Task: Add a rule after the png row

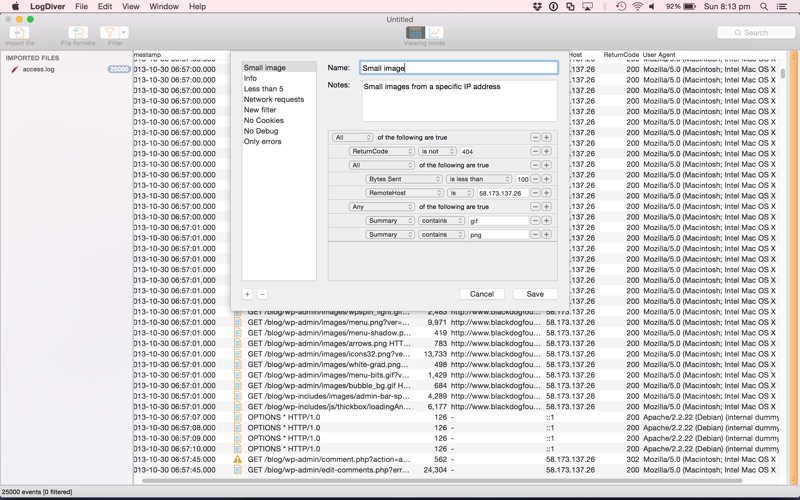Action: coord(546,235)
